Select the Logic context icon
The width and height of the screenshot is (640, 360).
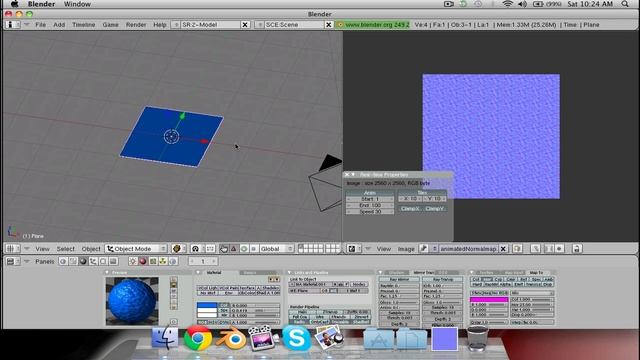(x=63, y=261)
